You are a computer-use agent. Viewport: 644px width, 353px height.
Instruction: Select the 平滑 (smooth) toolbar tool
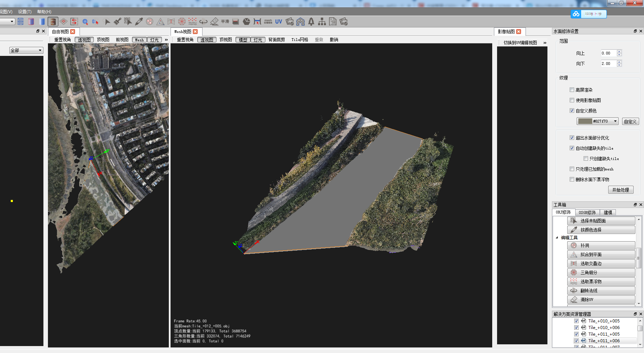coord(225,21)
